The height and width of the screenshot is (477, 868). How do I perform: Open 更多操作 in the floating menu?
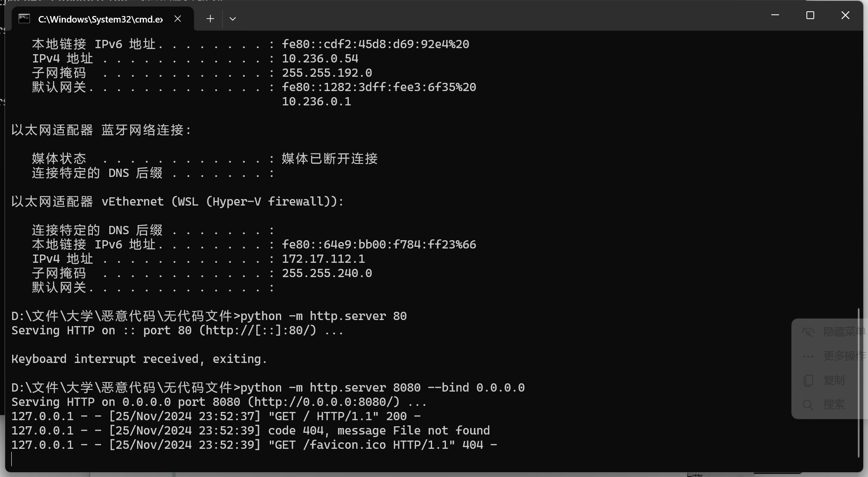click(x=844, y=356)
